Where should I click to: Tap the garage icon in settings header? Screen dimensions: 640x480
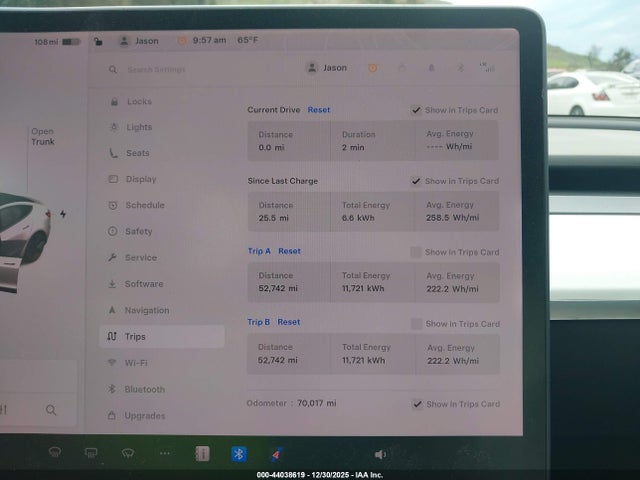[402, 68]
